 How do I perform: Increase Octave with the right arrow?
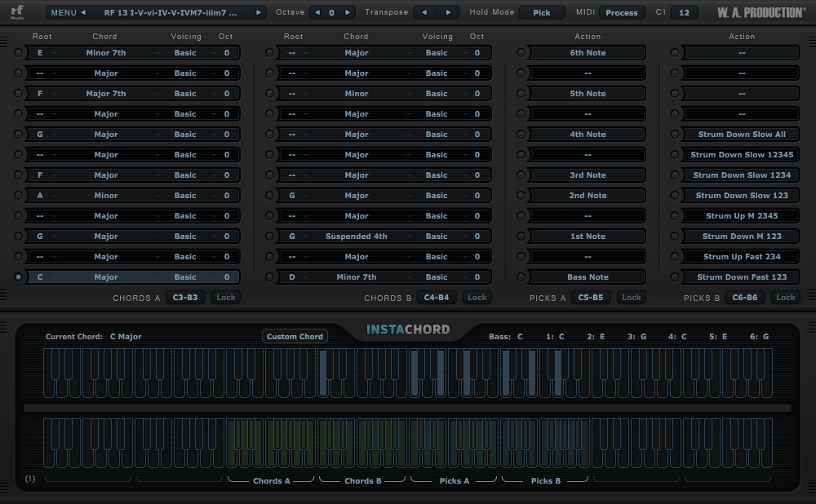[347, 12]
